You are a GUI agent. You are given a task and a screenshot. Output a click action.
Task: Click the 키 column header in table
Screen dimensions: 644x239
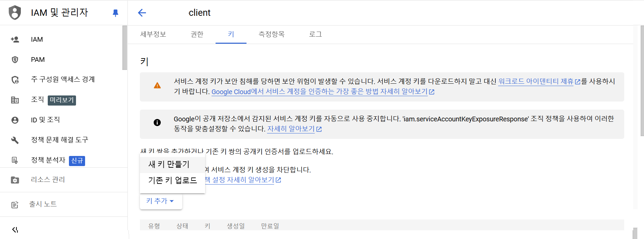click(x=207, y=226)
